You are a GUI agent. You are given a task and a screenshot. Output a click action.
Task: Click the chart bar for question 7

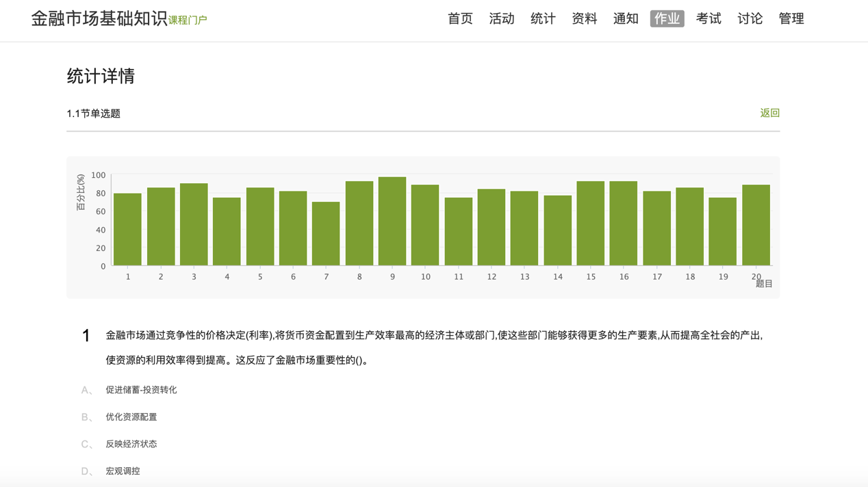[x=326, y=234]
